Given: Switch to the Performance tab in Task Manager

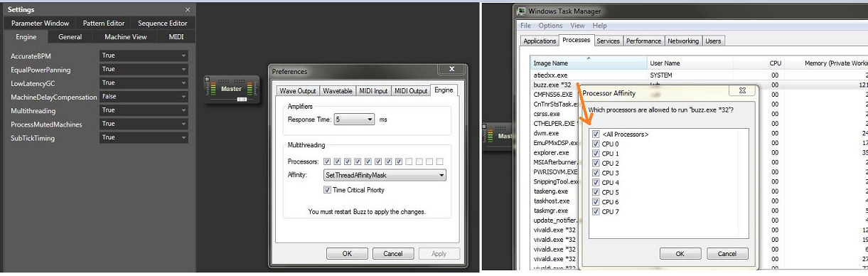Looking at the screenshot, I should pos(643,41).
